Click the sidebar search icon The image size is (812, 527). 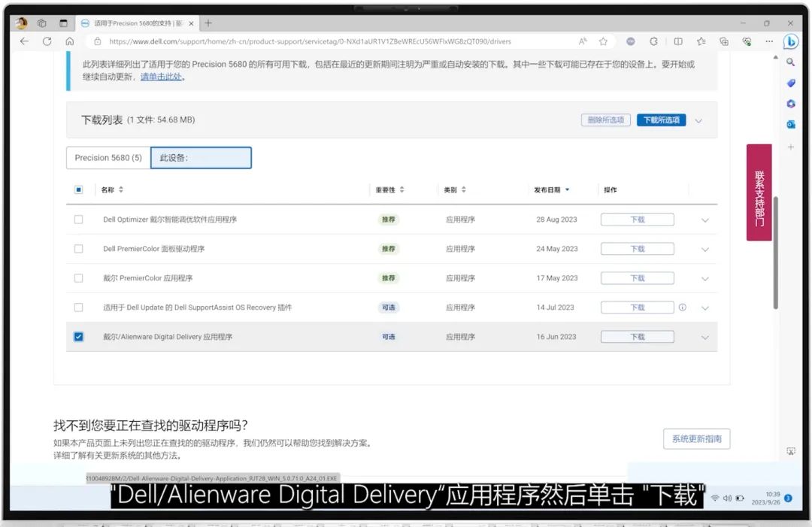(x=791, y=62)
